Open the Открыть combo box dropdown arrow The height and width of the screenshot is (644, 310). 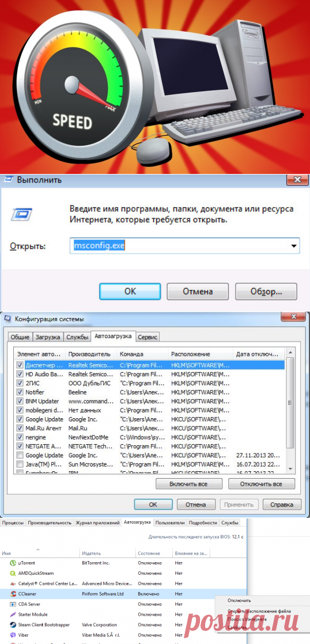click(293, 246)
